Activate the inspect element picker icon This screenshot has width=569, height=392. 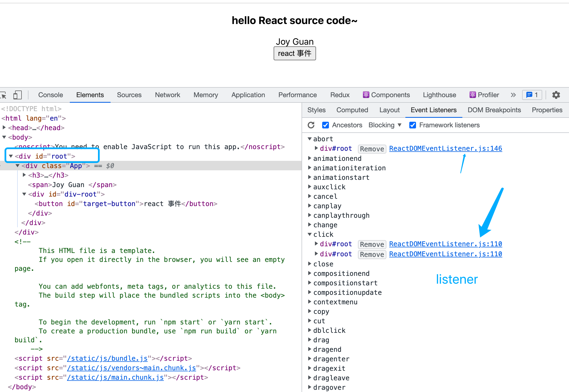click(x=3, y=95)
